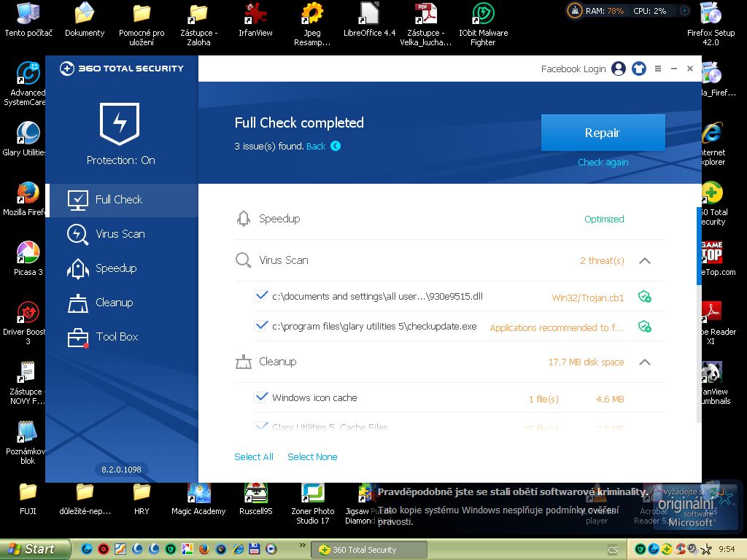Select the Magic Academy desktop icon

click(198, 500)
